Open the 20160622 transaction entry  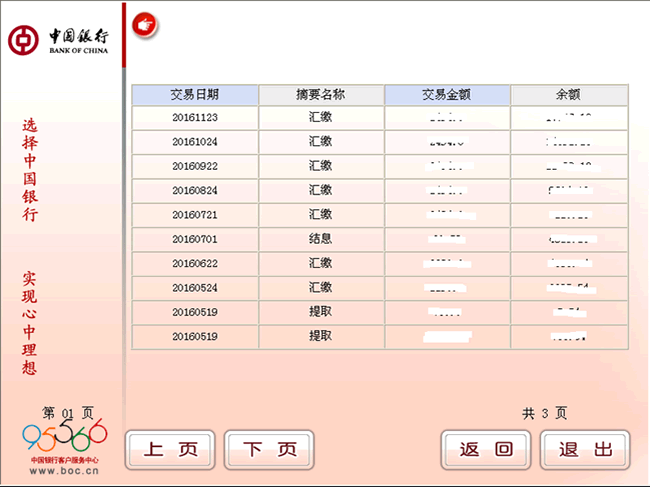(195, 264)
